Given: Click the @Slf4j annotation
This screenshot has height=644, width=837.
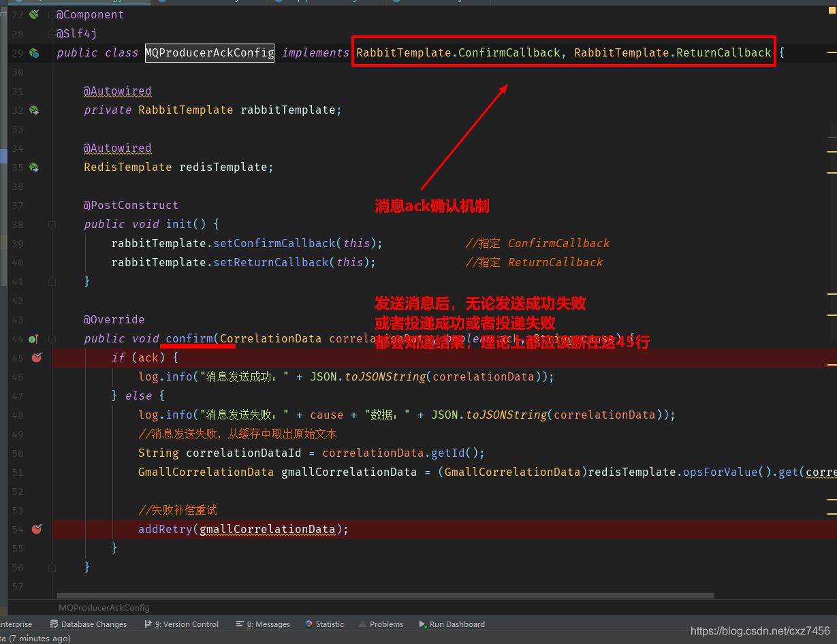Looking at the screenshot, I should pos(77,33).
